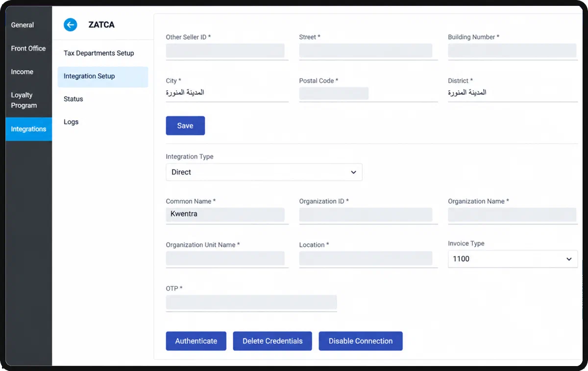The height and width of the screenshot is (371, 588).
Task: Click the Disable Connection button
Action: click(361, 341)
